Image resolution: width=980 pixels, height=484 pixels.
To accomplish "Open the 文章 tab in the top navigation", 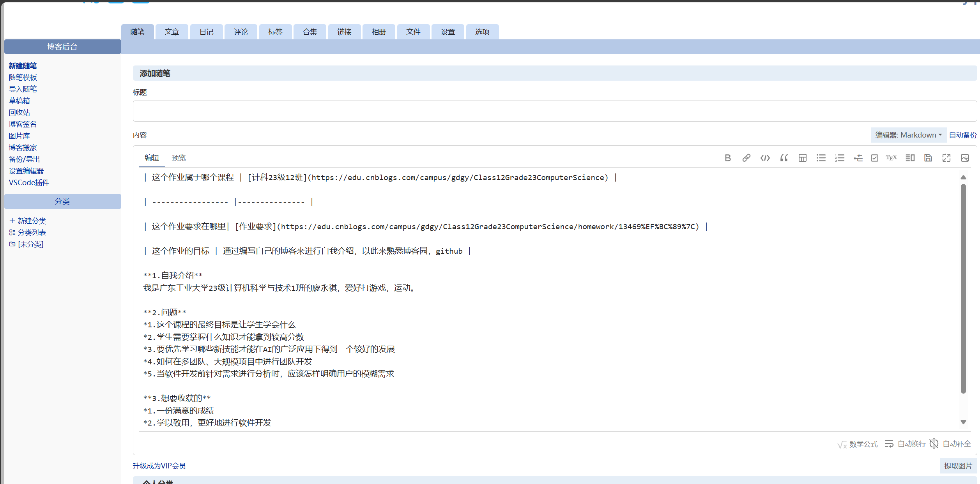I will pyautogui.click(x=172, y=32).
